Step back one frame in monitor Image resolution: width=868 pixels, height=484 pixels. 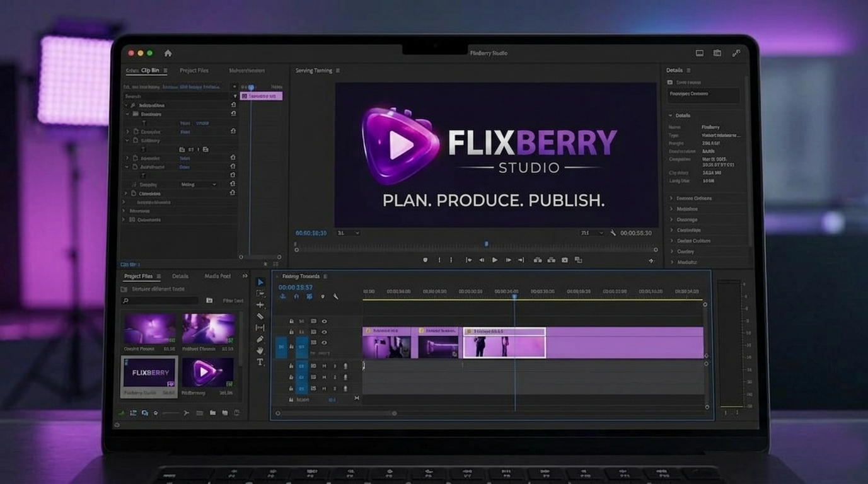[x=482, y=260]
